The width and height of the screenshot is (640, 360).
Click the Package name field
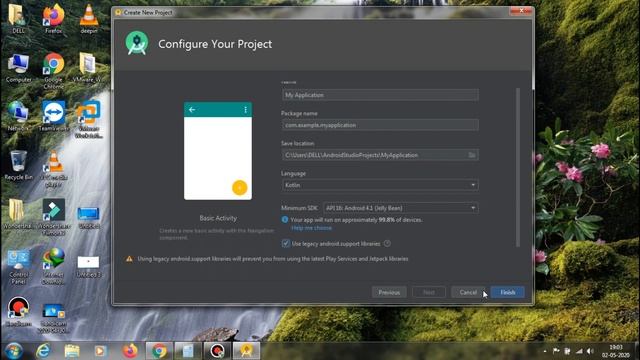click(x=380, y=125)
